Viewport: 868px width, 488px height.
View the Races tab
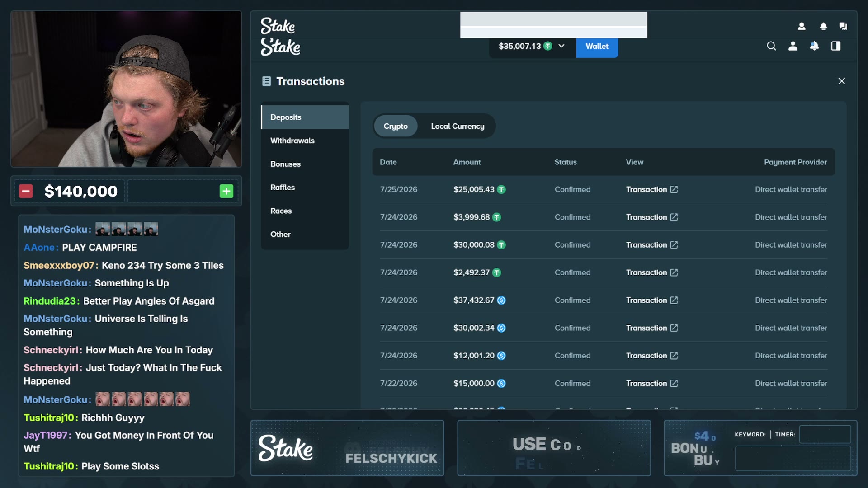click(305, 211)
